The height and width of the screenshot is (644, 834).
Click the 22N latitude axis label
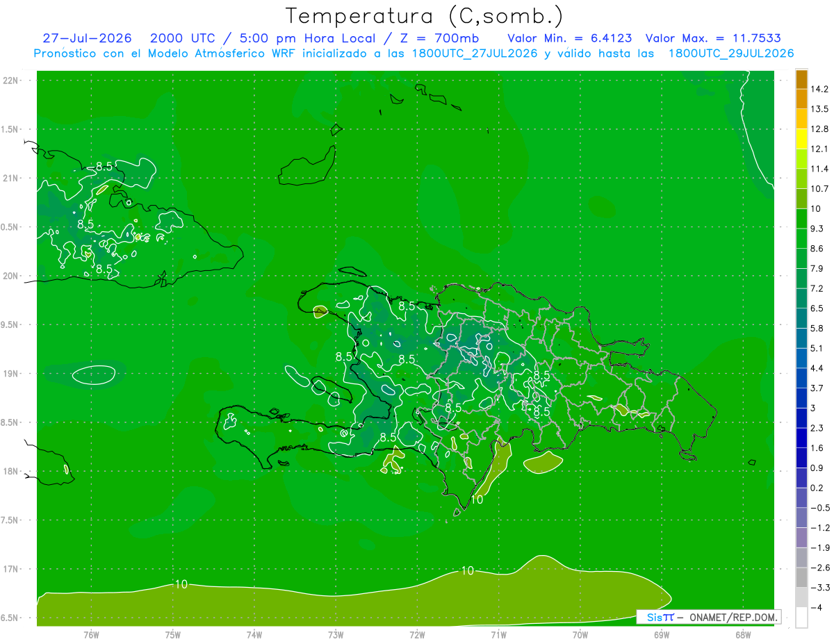11,81
